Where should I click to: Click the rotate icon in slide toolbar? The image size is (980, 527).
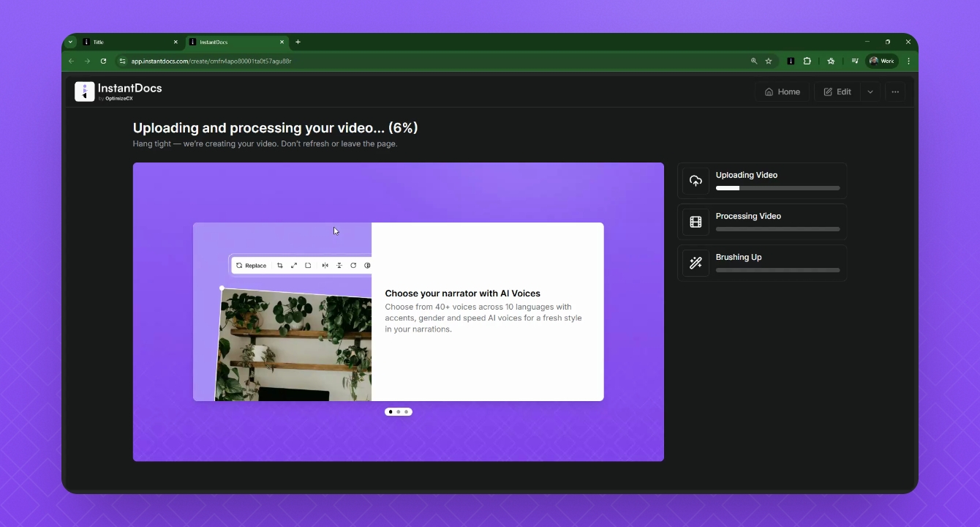tap(353, 266)
